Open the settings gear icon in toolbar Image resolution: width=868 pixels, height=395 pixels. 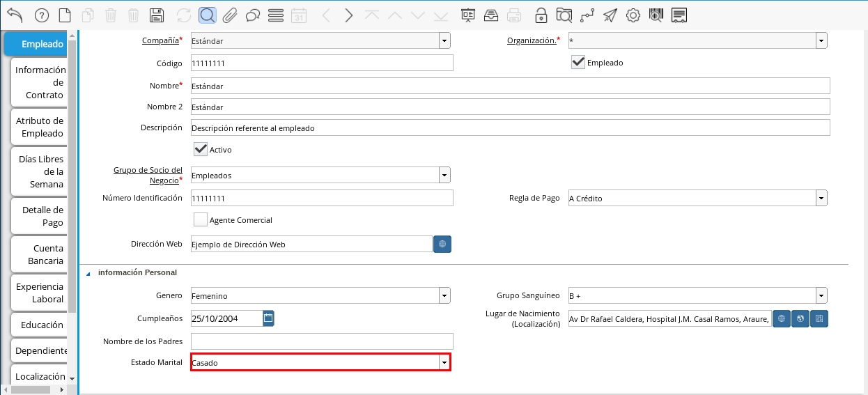633,15
